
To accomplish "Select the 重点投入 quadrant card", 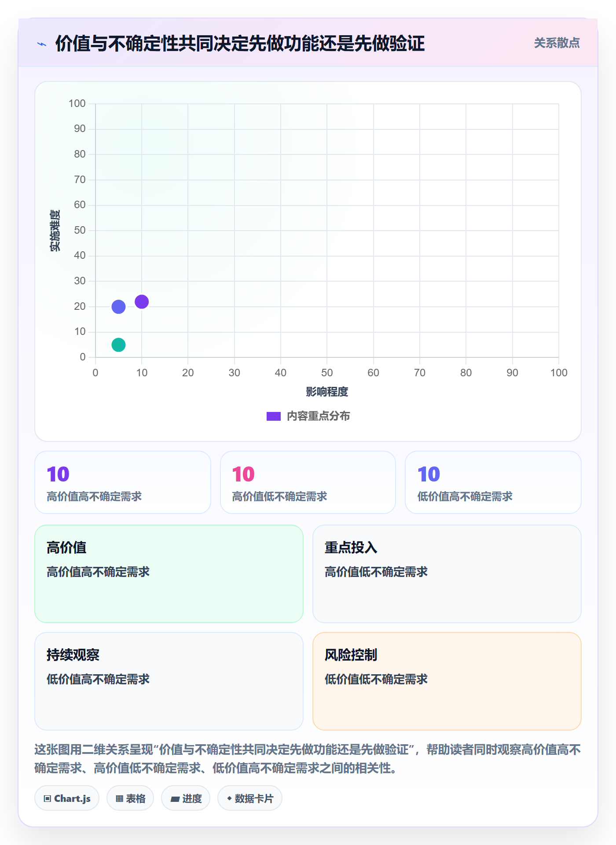I will 447,574.
